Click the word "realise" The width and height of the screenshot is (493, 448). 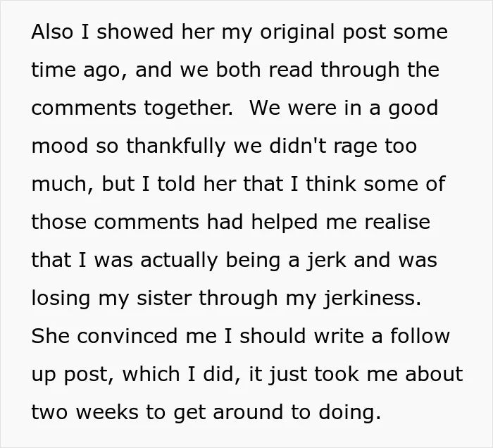(x=397, y=222)
